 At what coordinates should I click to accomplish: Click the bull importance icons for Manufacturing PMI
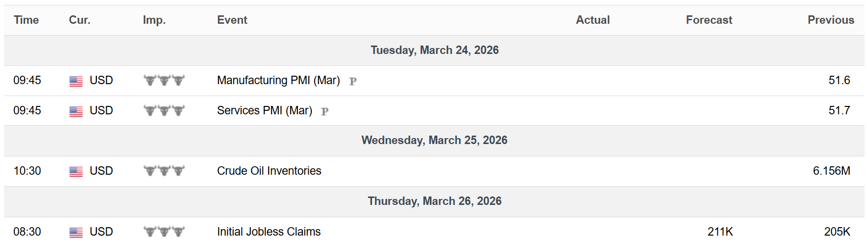164,80
